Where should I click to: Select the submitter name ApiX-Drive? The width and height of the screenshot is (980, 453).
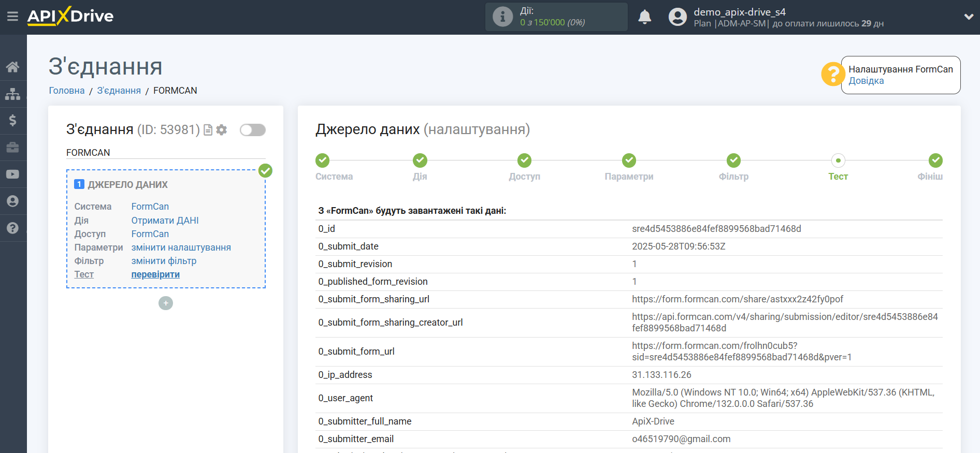653,421
